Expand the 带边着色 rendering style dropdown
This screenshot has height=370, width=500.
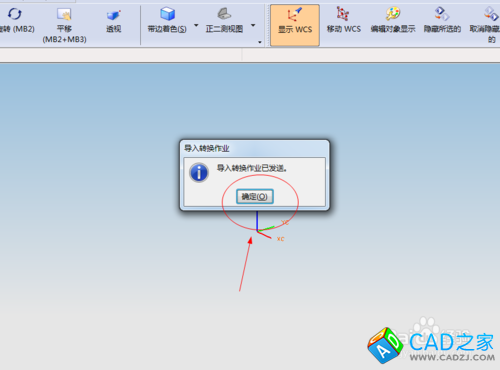196,25
